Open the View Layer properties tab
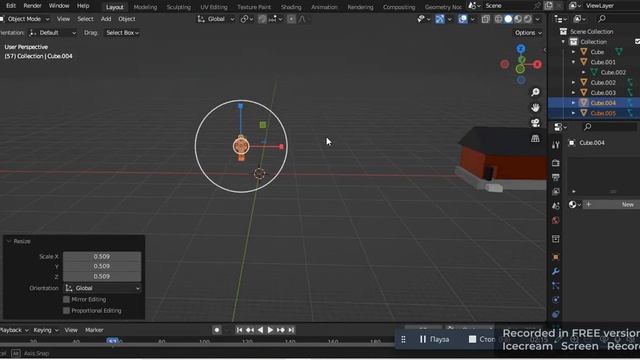Screen dimensions: 640x360 (x=556, y=191)
